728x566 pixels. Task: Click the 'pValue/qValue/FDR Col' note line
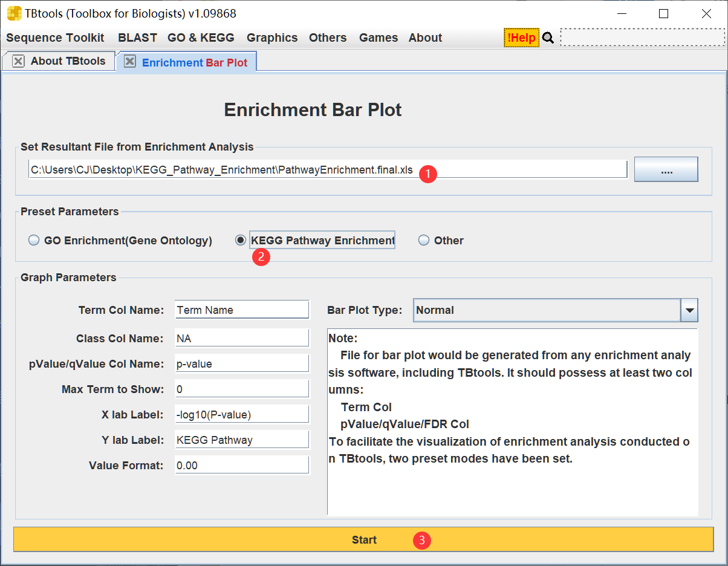[405, 424]
